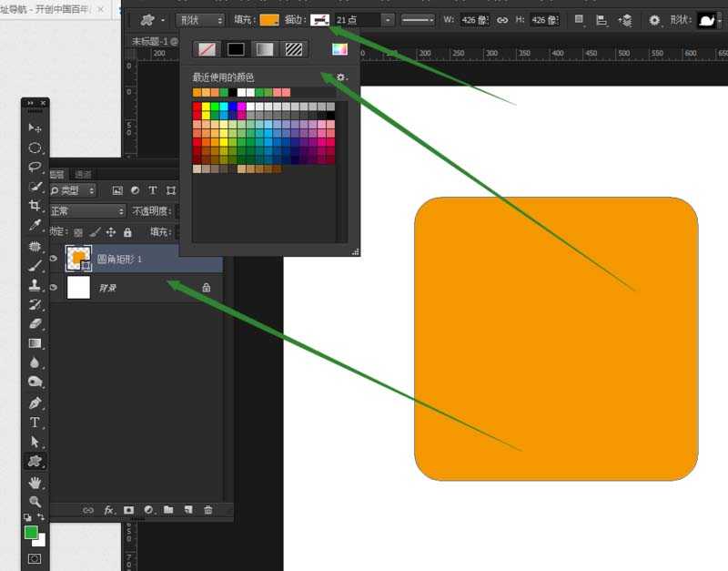Open the 形状 tool mode dropdown
The image size is (728, 571).
pos(200,20)
